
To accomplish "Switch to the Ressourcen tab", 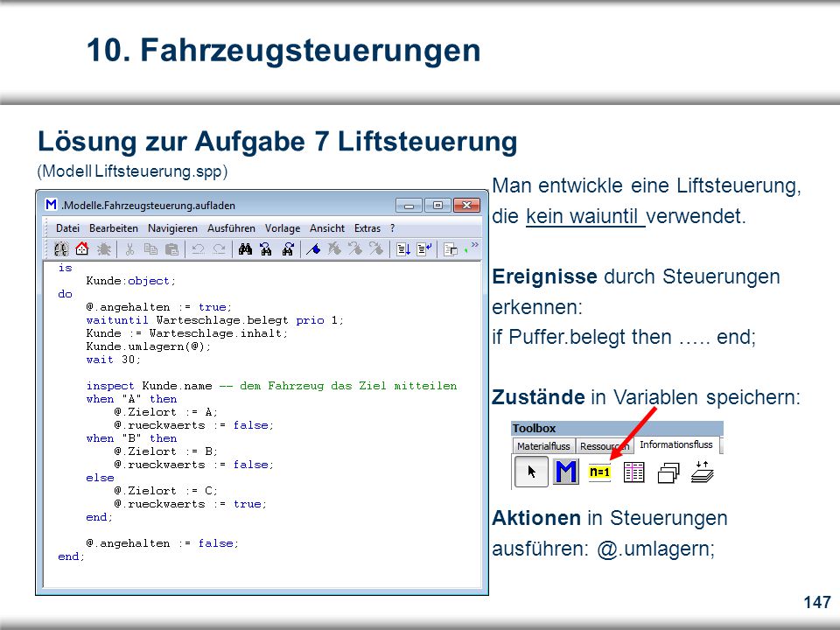I will point(605,445).
